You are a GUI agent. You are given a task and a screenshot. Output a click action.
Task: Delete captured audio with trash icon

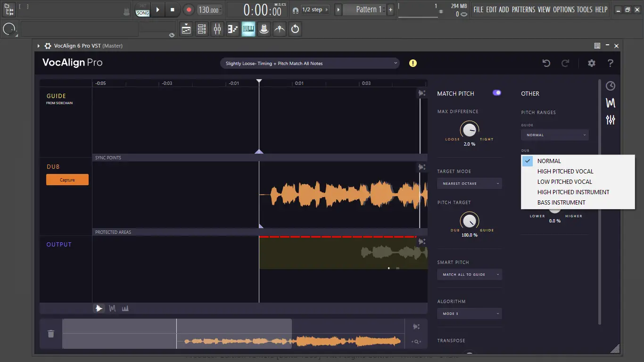[x=51, y=334]
